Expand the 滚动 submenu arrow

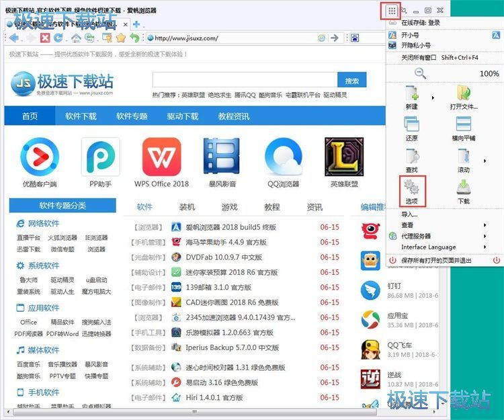pos(485,161)
